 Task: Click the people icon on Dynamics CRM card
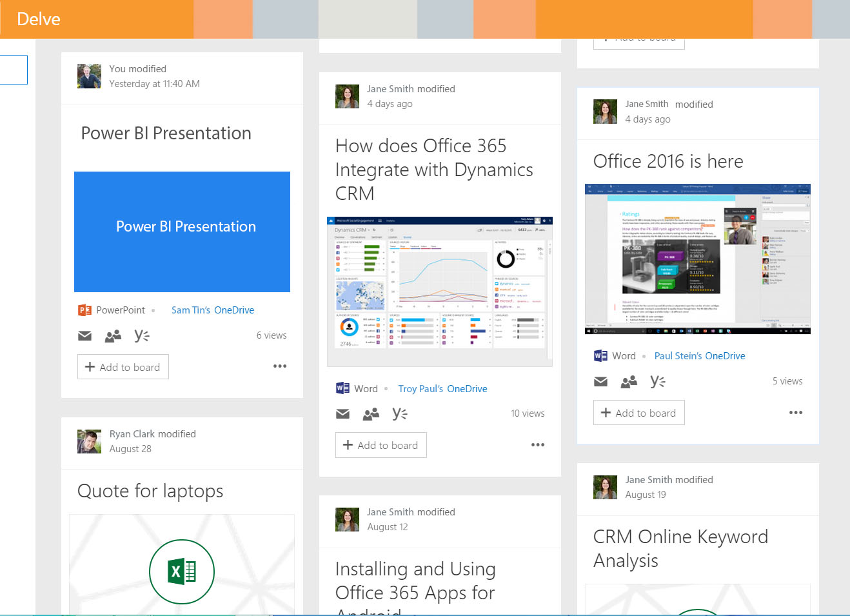point(371,414)
